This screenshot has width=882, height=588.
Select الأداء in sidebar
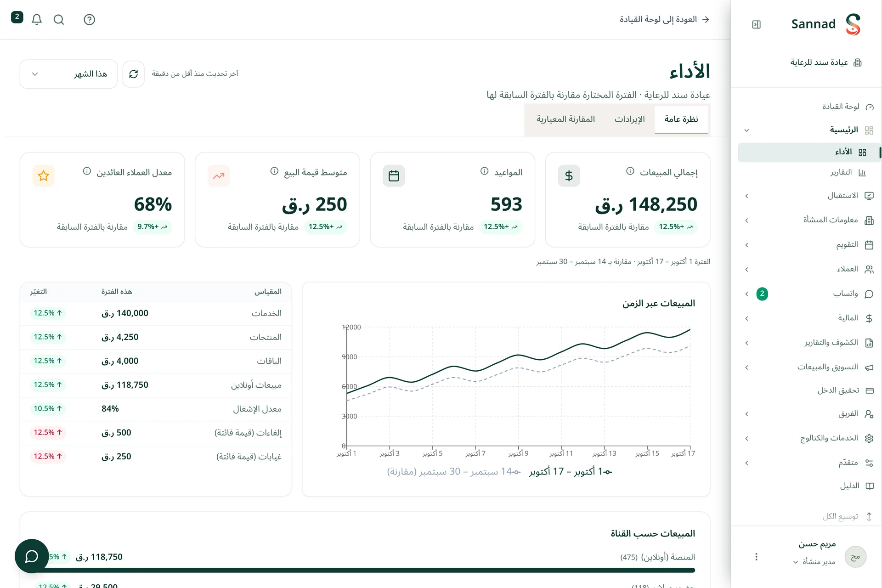pos(808,152)
